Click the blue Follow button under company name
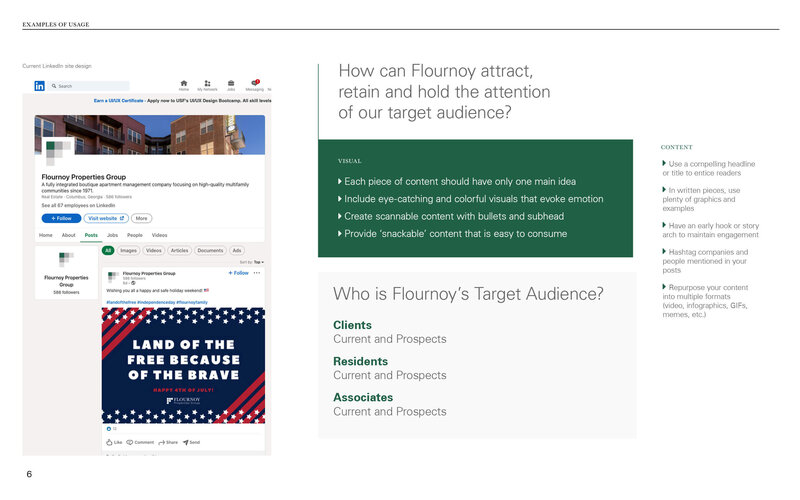 pyautogui.click(x=61, y=218)
